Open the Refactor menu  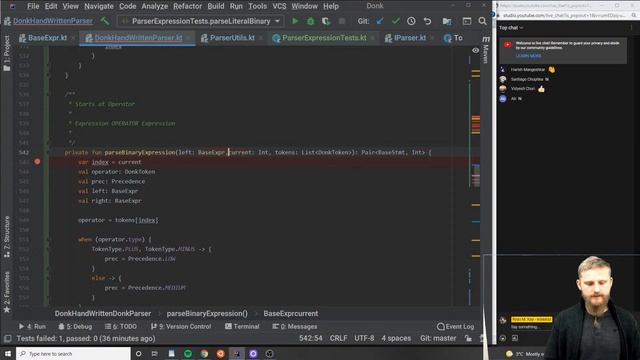pos(187,6)
